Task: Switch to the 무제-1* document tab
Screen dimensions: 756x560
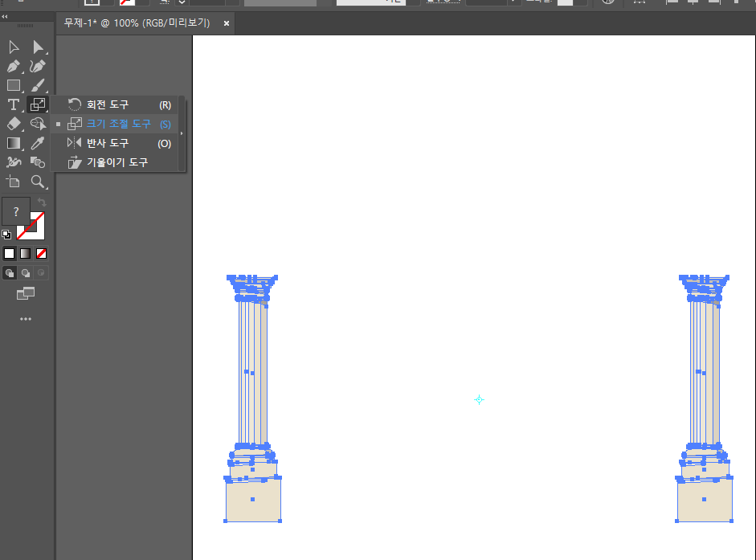Action: point(137,23)
